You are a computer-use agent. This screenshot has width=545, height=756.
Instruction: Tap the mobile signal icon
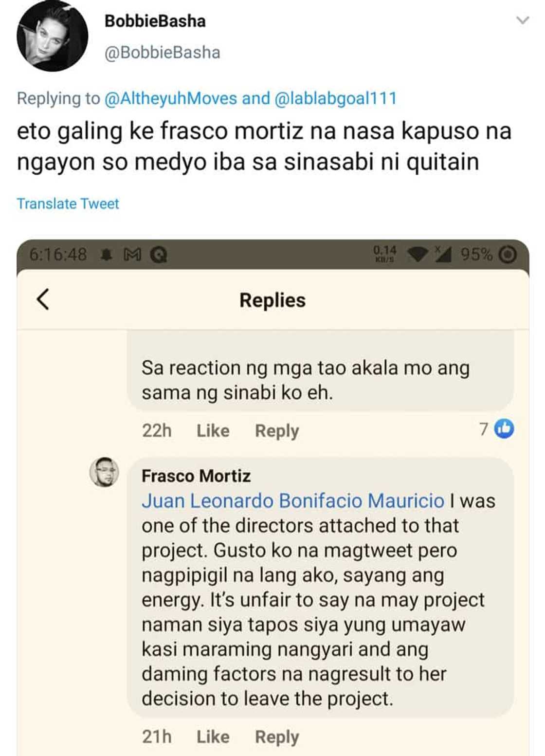tap(442, 254)
